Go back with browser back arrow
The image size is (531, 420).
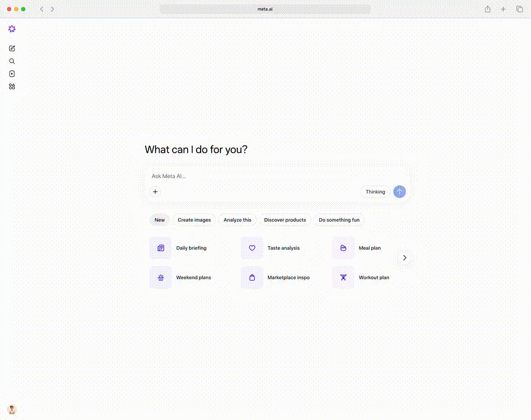point(42,9)
